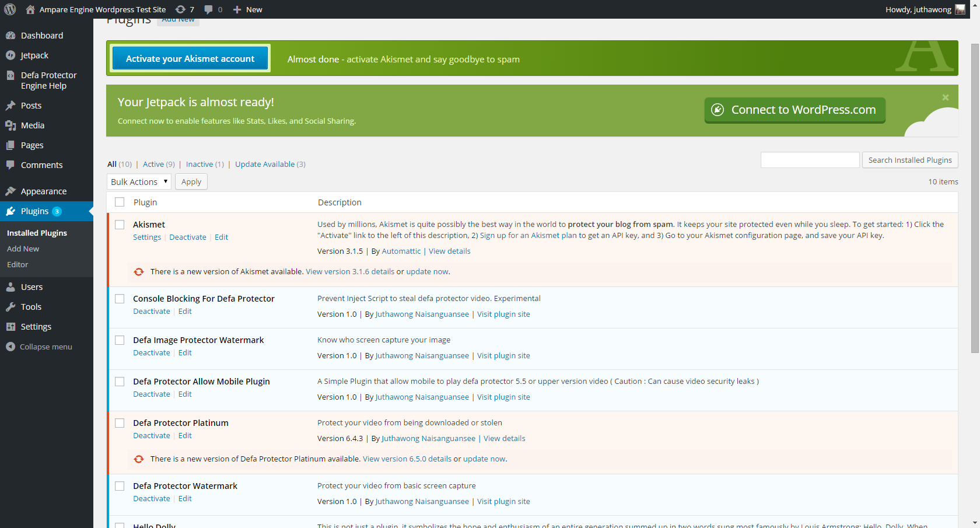Open the Bulk Actions dropdown
The width and height of the screenshot is (980, 528).
click(139, 181)
